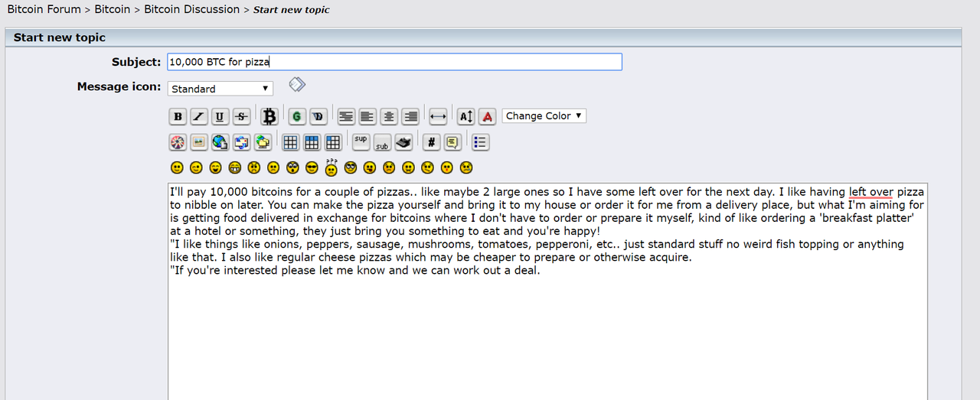Apply superscript formatting
The height and width of the screenshot is (400, 980).
coord(361,141)
